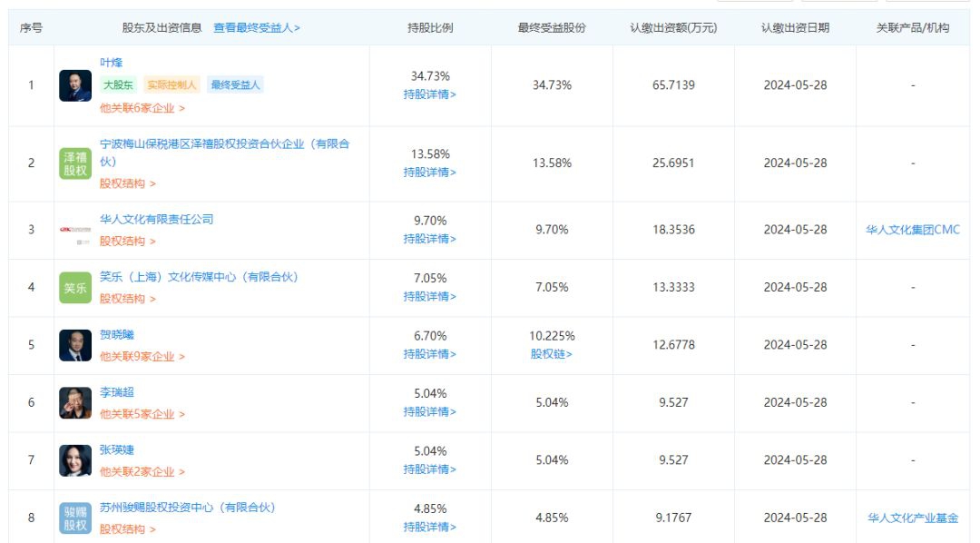The width and height of the screenshot is (980, 543).
Task: Open 张瑛婕's profile photo
Action: [x=75, y=460]
